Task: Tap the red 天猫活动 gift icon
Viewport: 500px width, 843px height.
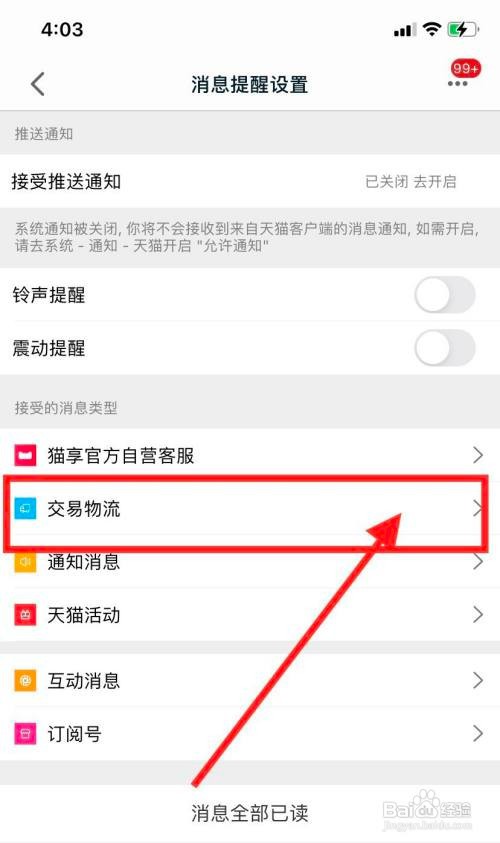Action: click(x=25, y=615)
